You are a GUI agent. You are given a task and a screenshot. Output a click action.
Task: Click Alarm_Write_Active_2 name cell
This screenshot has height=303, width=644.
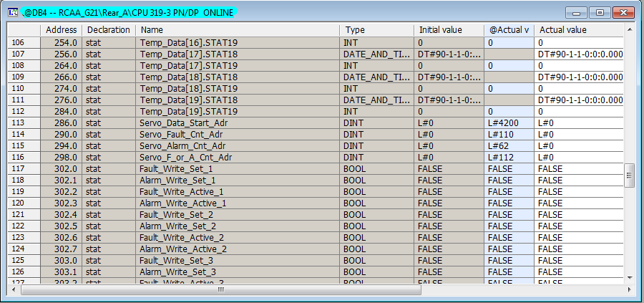238,249
